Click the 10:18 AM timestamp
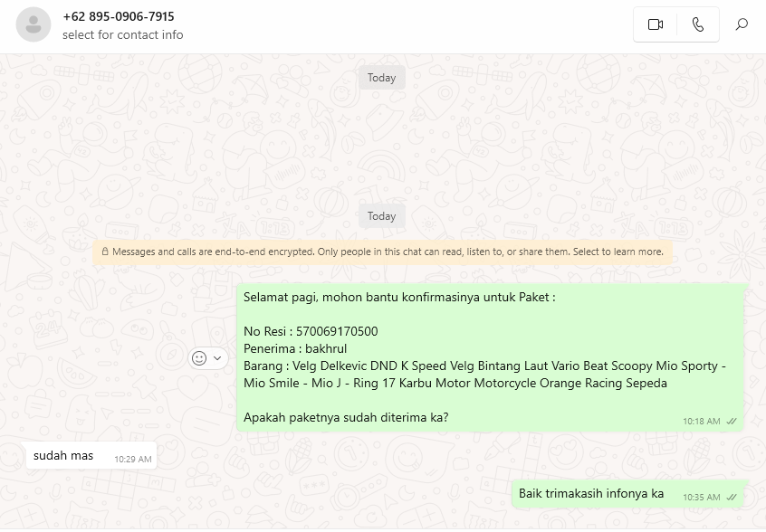The height and width of the screenshot is (532, 766). [x=701, y=422]
